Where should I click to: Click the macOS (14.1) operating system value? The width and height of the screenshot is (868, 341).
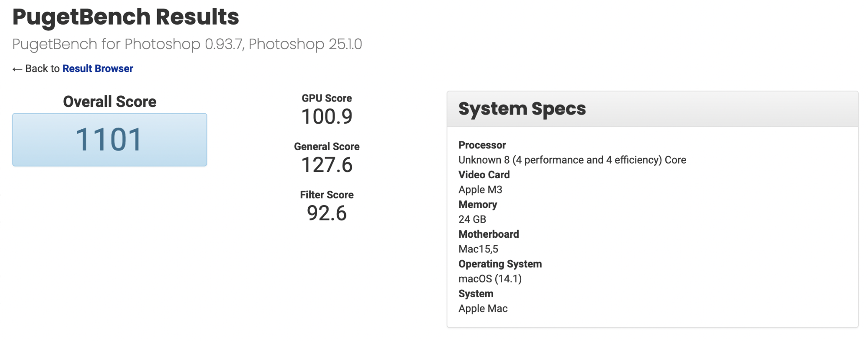pyautogui.click(x=490, y=279)
